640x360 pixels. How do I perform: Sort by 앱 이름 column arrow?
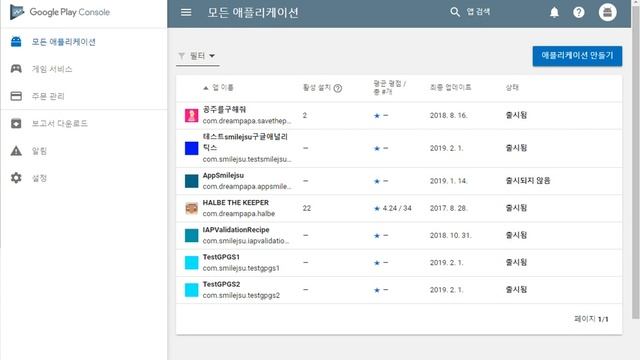pos(206,88)
